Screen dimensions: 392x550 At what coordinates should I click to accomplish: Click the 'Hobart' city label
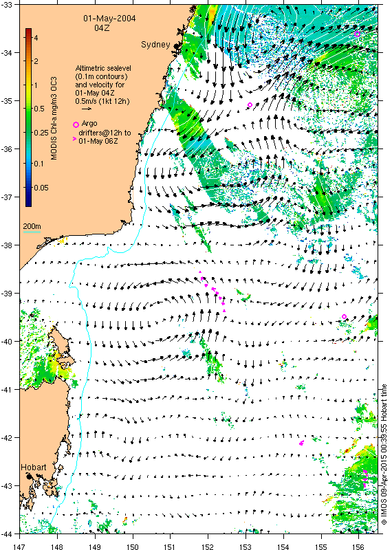(33, 467)
